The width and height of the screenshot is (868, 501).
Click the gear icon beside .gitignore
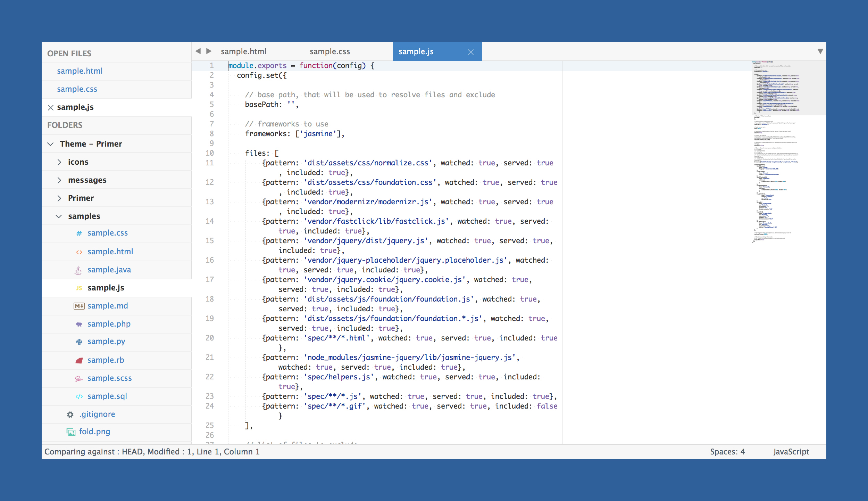click(x=70, y=414)
